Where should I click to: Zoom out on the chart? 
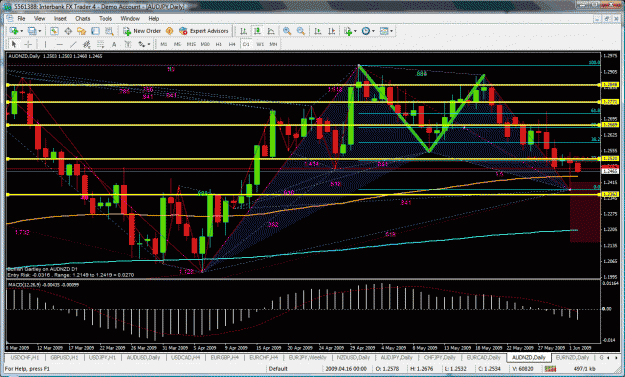click(x=301, y=31)
